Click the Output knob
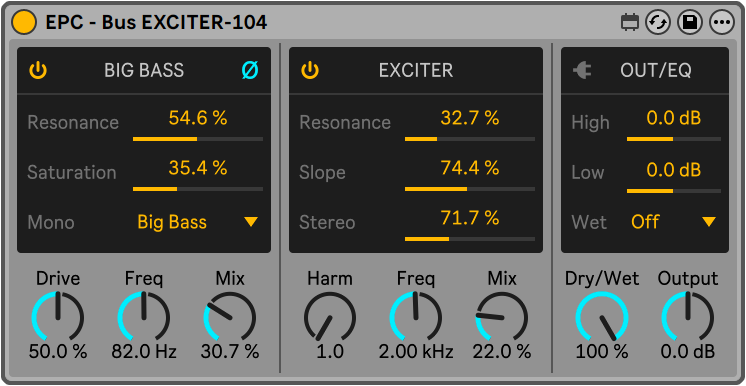The height and width of the screenshot is (386, 746). [x=687, y=317]
